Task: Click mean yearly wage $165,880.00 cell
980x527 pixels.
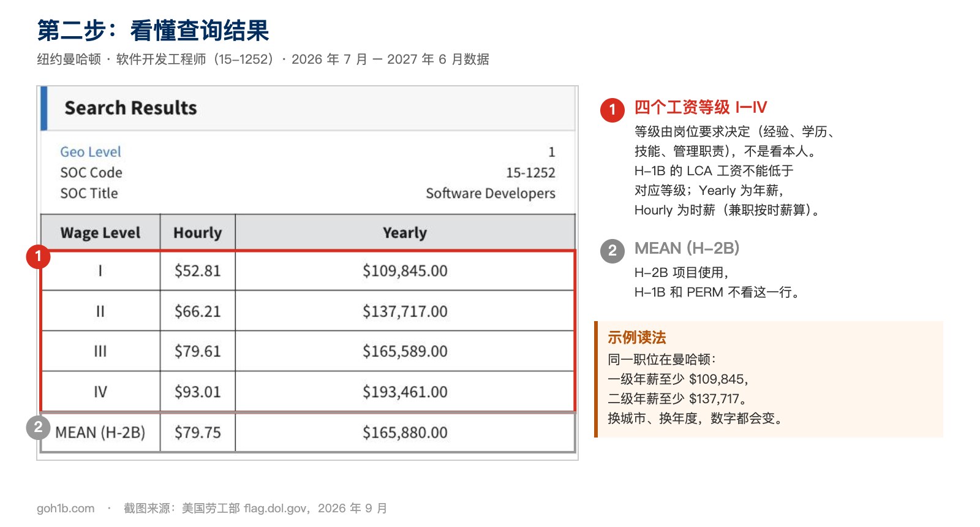Action: click(405, 433)
